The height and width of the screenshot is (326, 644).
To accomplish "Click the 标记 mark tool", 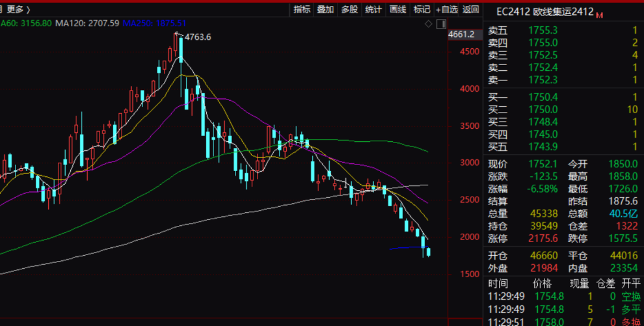I will (422, 10).
